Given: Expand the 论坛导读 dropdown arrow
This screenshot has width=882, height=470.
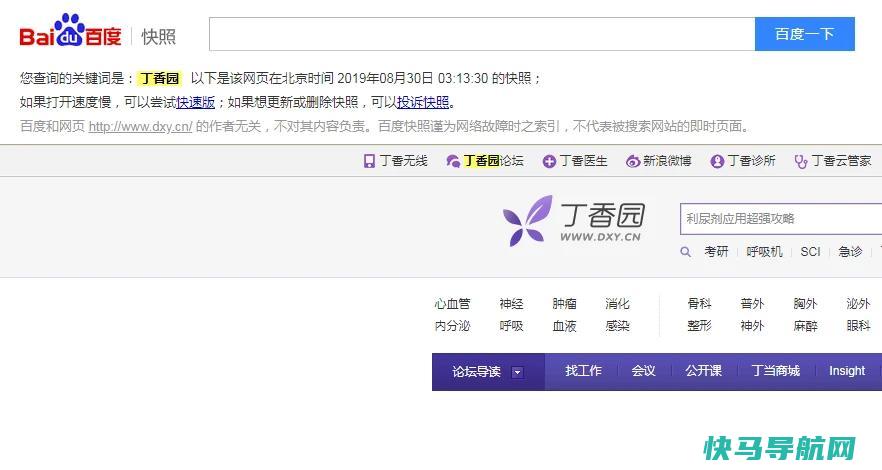Looking at the screenshot, I should (518, 372).
